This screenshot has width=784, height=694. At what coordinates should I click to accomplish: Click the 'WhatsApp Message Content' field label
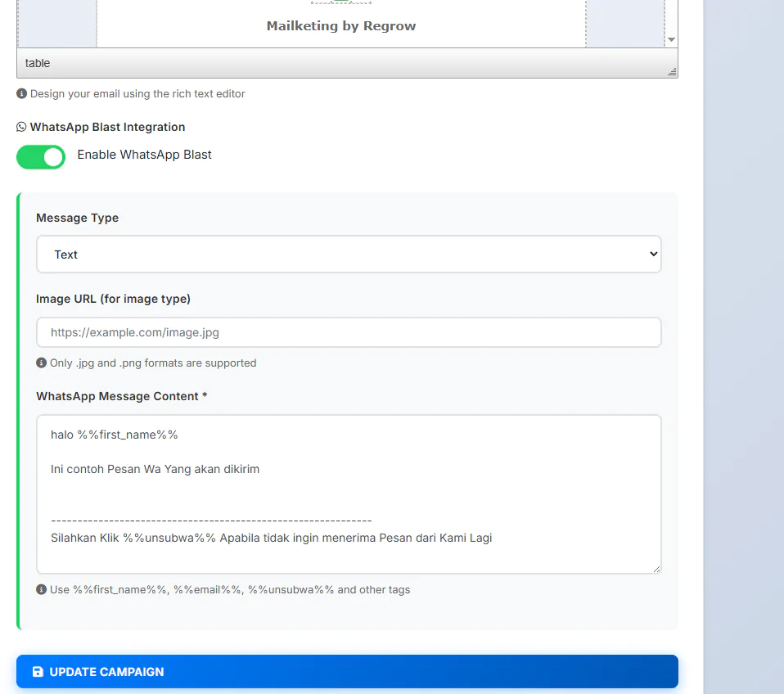coord(121,396)
